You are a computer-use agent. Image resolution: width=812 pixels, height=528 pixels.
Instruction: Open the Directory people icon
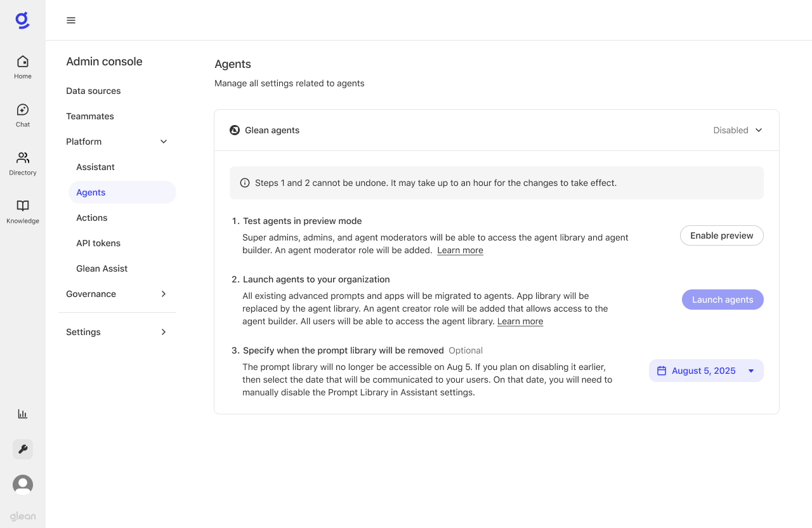point(23,163)
